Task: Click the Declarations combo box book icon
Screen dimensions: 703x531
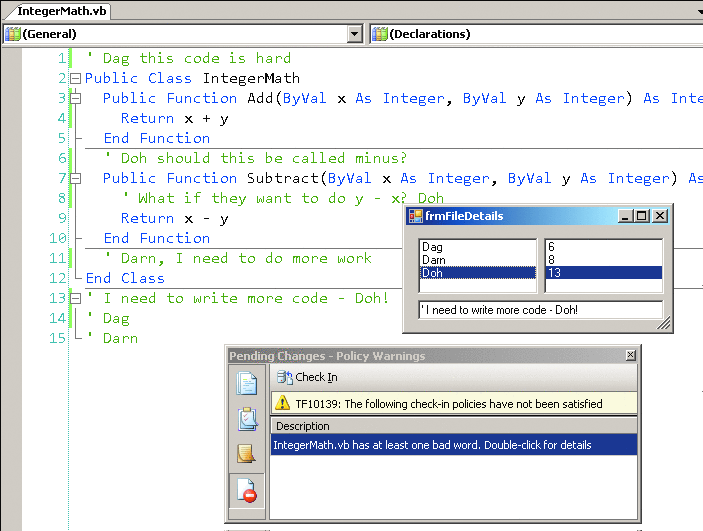Action: pos(380,34)
